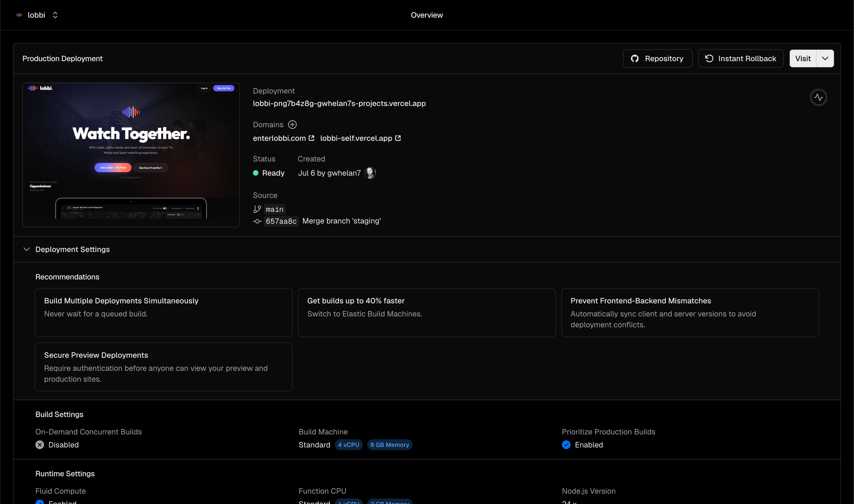This screenshot has height=504, width=854.
Task: Click the Disabled X icon for Concurrent Builds
Action: point(40,445)
